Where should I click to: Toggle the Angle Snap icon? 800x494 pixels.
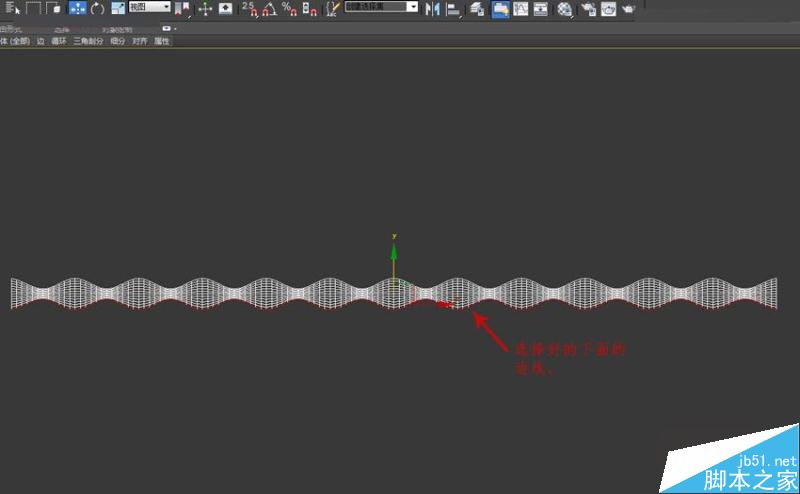pyautogui.click(x=270, y=8)
